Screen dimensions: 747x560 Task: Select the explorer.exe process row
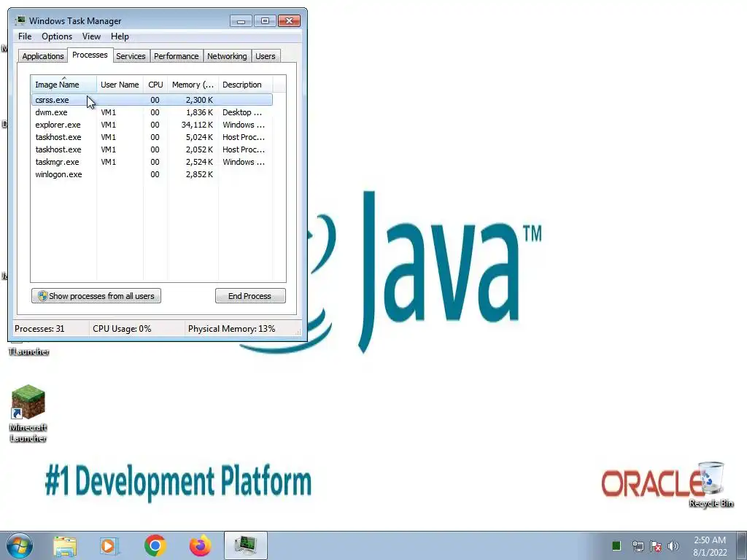[x=152, y=125]
